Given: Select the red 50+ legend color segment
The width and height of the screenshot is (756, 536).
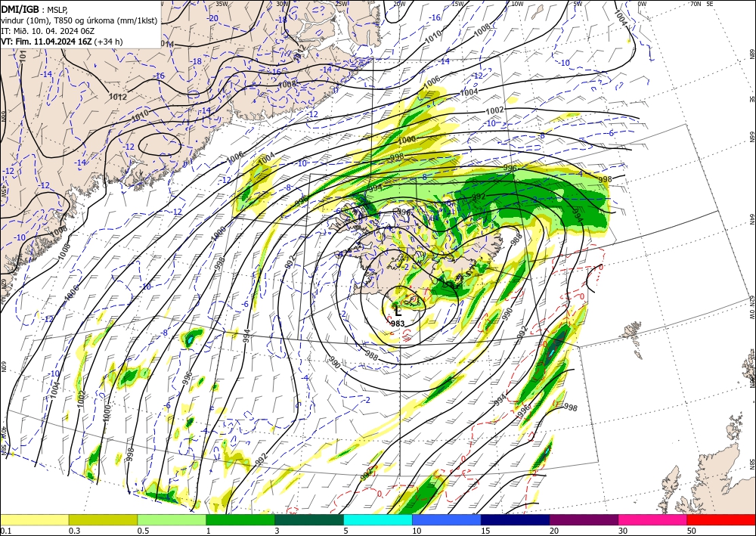Looking at the screenshot, I should (x=721, y=519).
